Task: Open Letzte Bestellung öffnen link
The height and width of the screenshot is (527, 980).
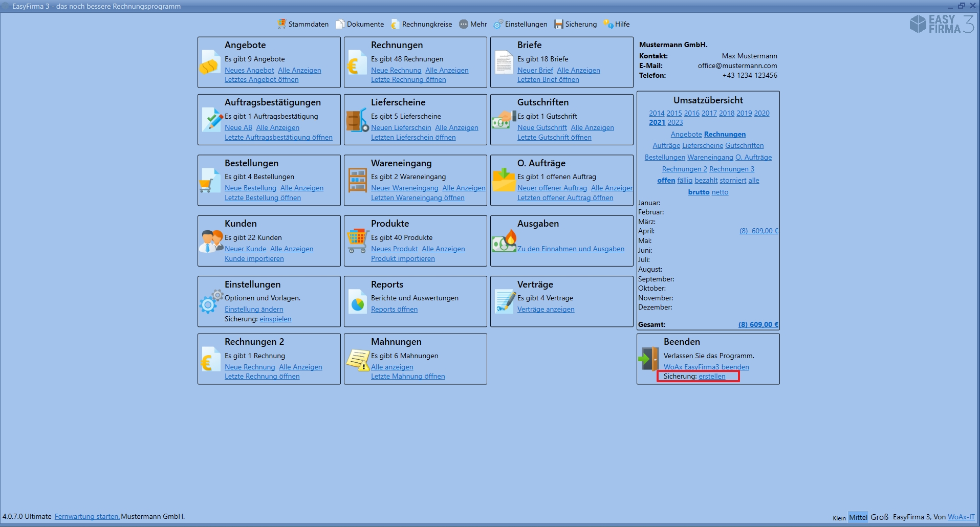Action: (x=263, y=197)
